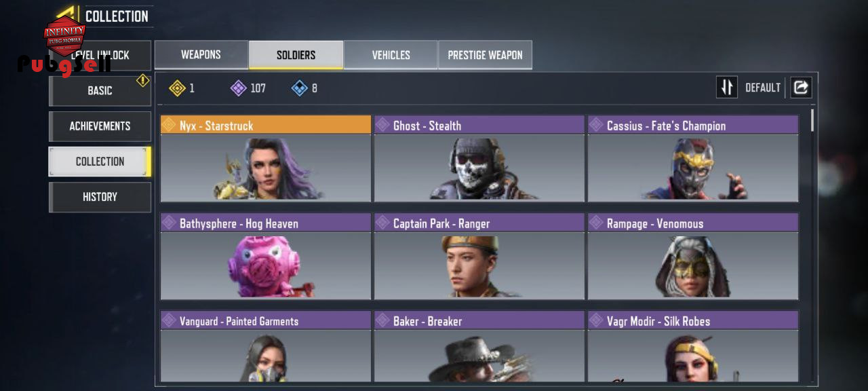This screenshot has height=391, width=868.
Task: Click the back arrow next to Collection title
Action: pos(68,14)
